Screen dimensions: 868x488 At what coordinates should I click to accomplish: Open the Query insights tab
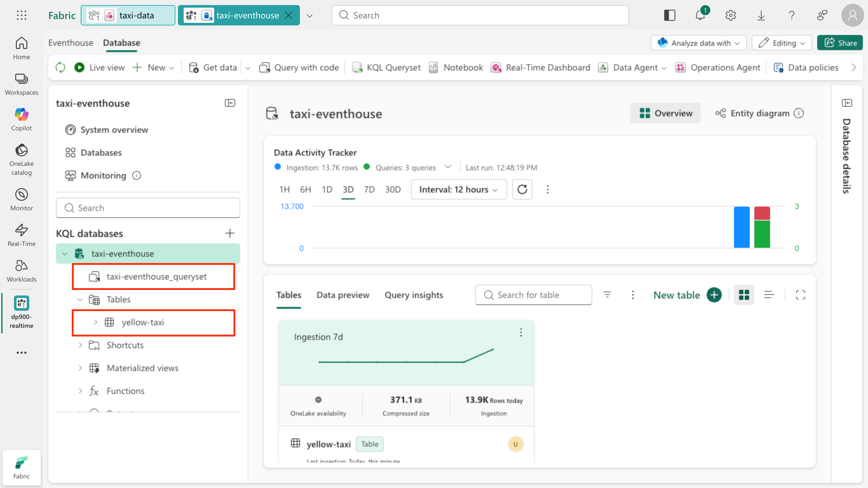414,295
